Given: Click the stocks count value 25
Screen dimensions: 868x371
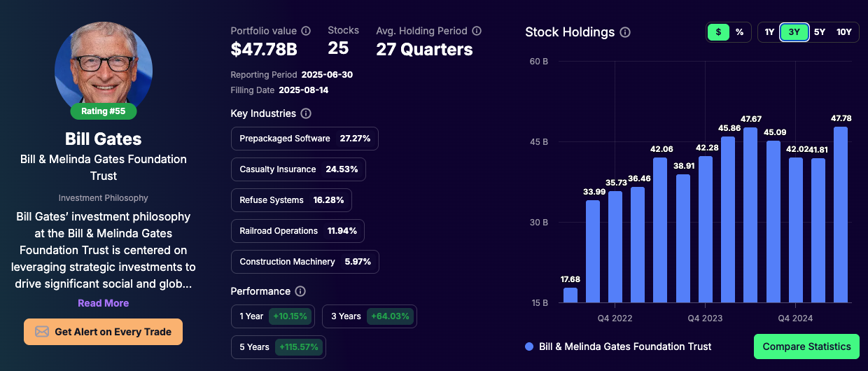Looking at the screenshot, I should pyautogui.click(x=338, y=48).
